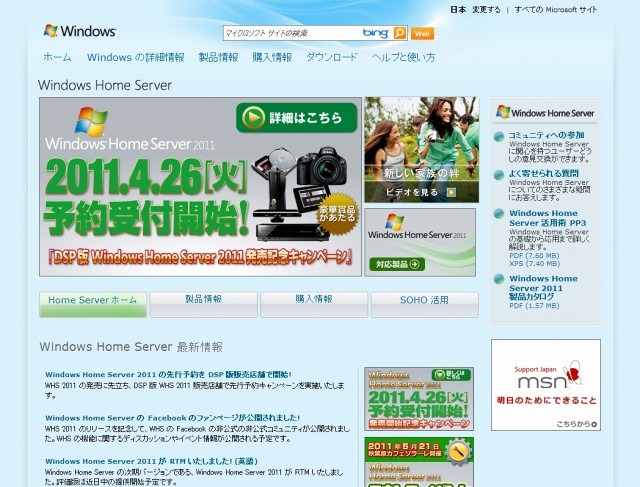This screenshot has height=487, width=640.
Task: Open Windows の詳細情報 in top navigation
Action: 136,57
